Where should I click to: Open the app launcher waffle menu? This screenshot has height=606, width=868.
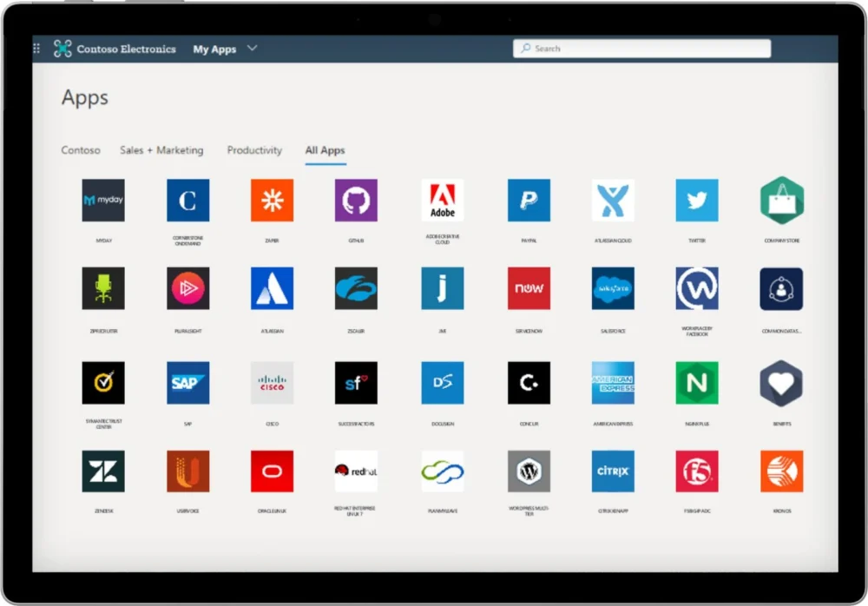[x=36, y=49]
